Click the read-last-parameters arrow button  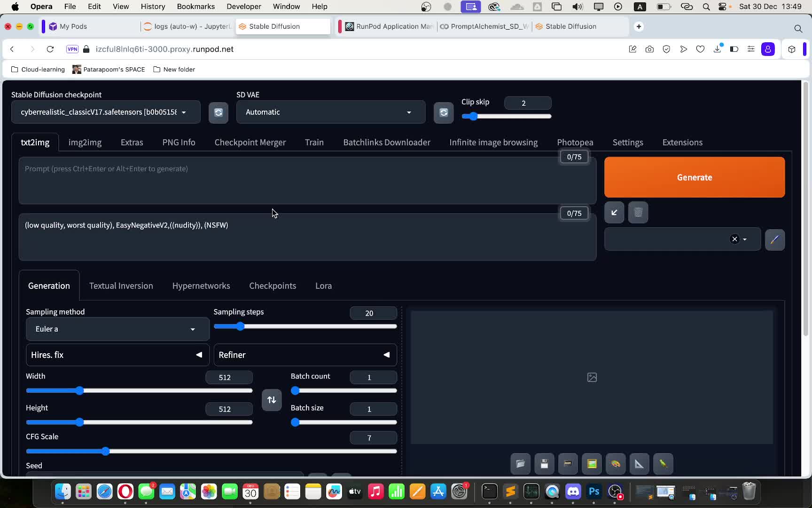614,213
